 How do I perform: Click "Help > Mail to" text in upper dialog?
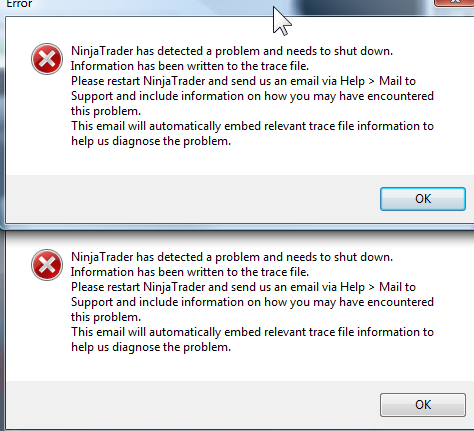(x=378, y=81)
